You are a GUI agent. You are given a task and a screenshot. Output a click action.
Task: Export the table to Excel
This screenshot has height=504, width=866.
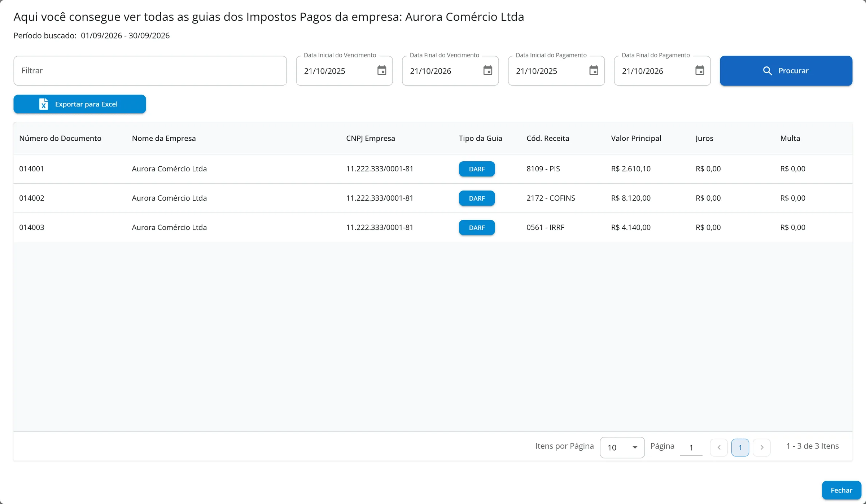(80, 104)
